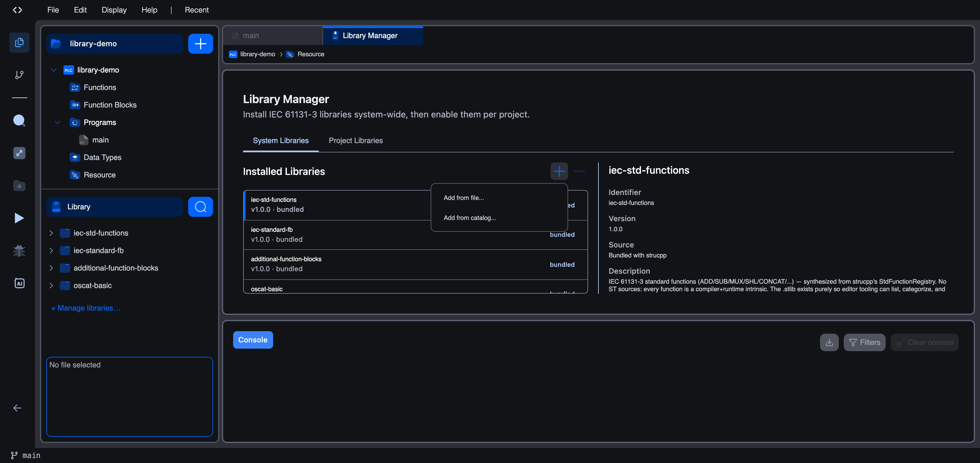Switch to System Libraries tab
This screenshot has height=463, width=980.
point(281,140)
